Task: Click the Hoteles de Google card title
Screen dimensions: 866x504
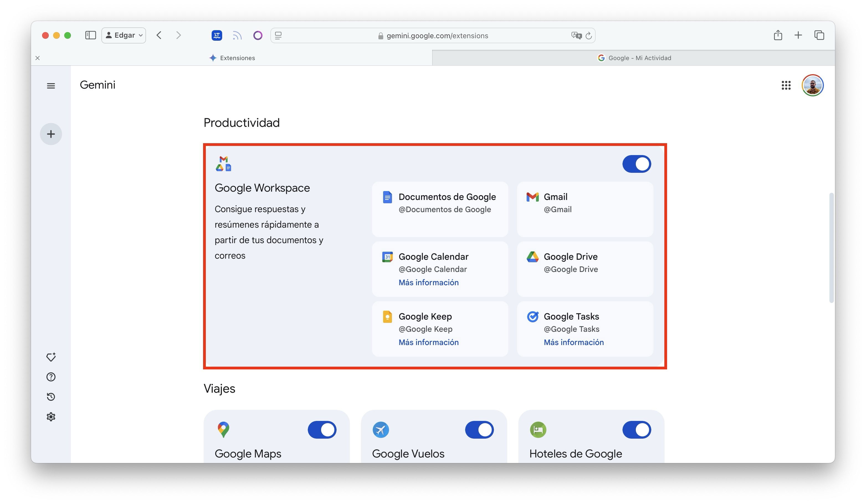Action: coord(576,454)
